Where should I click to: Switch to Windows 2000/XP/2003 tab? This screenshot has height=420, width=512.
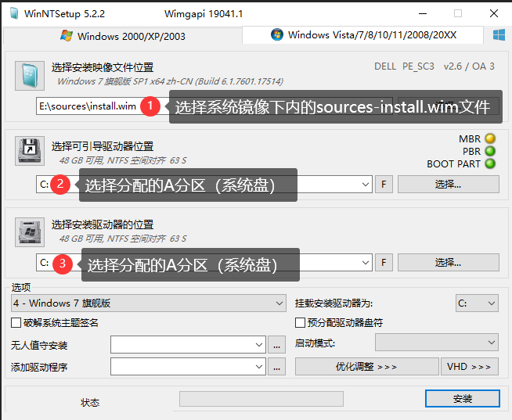pyautogui.click(x=123, y=36)
